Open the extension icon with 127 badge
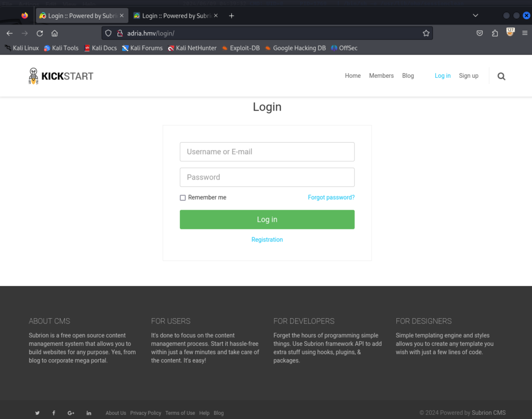 (510, 32)
